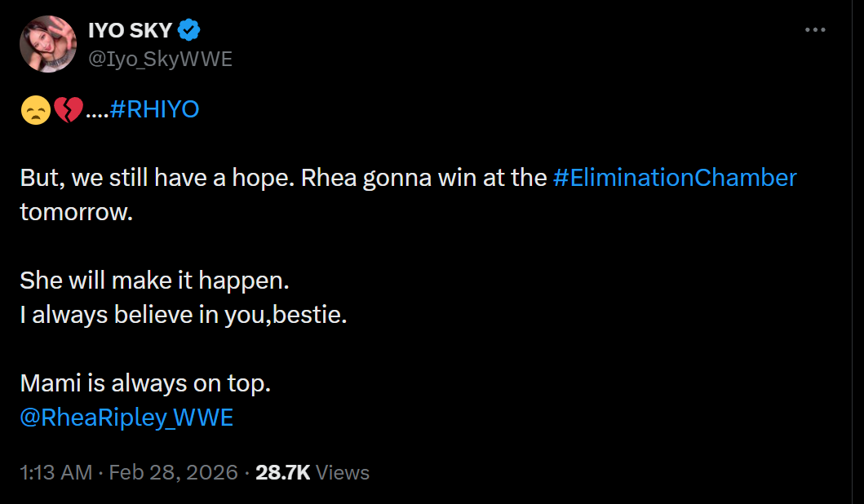This screenshot has width=864, height=504.
Task: Click the "Mami is always on top." line
Action: tap(144, 383)
